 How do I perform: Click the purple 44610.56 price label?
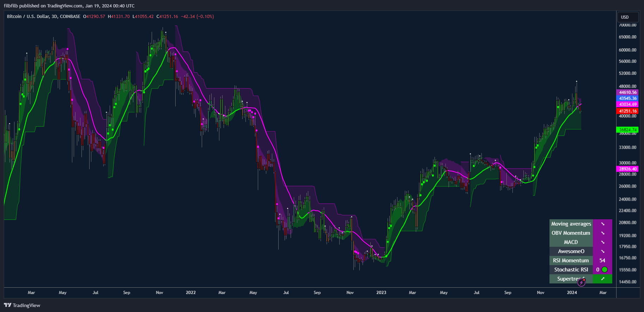(628, 92)
